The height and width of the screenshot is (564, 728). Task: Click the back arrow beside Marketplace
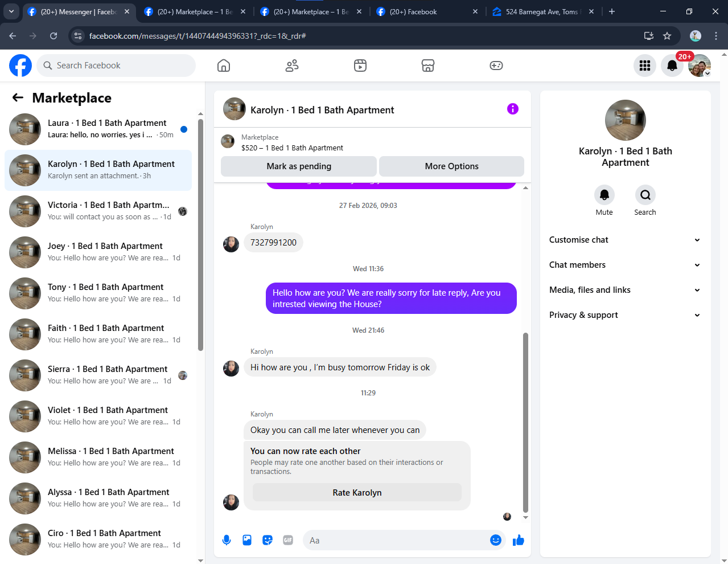[18, 97]
